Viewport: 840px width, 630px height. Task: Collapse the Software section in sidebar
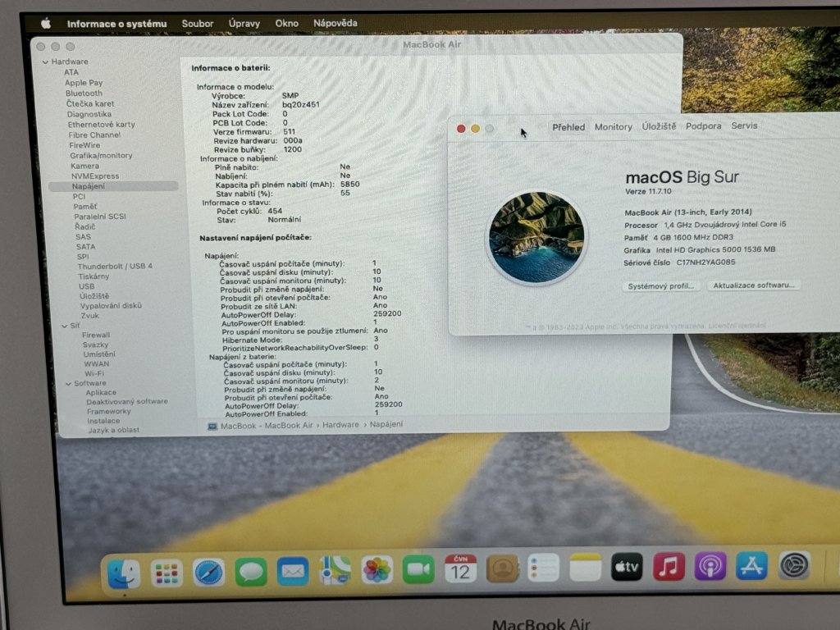click(69, 384)
